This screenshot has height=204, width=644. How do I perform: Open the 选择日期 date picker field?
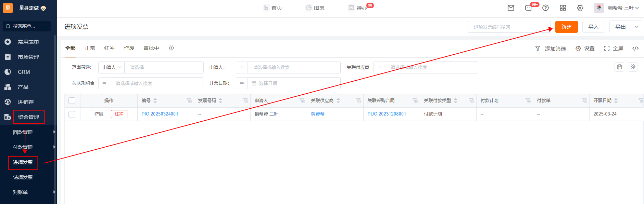click(294, 83)
